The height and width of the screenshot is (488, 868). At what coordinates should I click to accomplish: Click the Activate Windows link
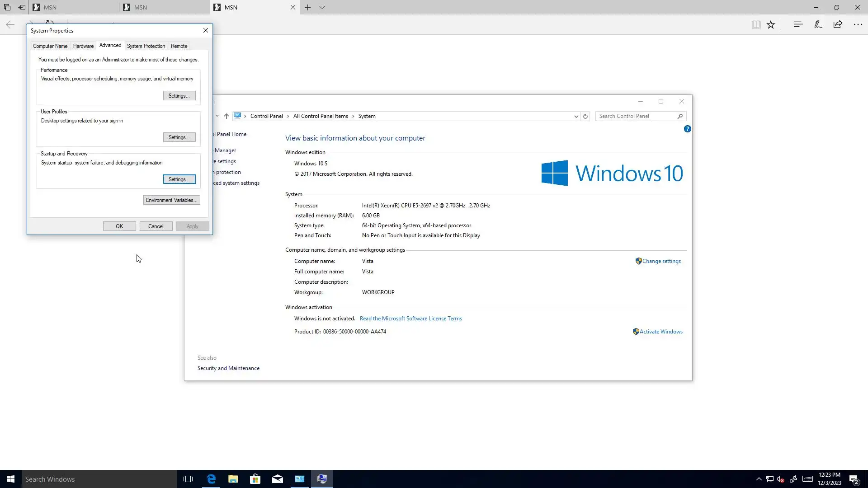click(660, 332)
